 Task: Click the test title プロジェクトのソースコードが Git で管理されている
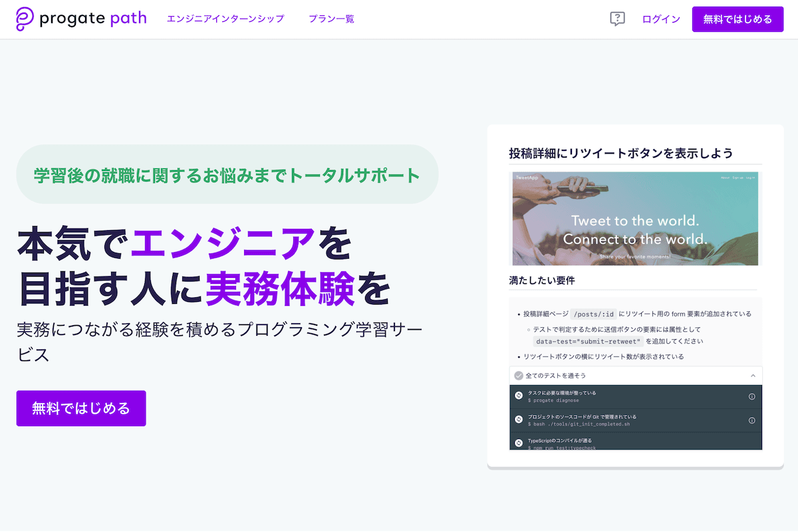click(582, 417)
